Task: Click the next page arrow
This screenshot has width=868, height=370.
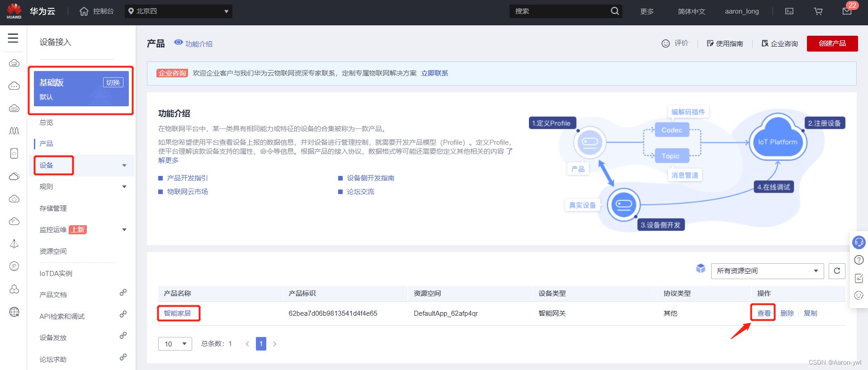Action: pyautogui.click(x=274, y=344)
